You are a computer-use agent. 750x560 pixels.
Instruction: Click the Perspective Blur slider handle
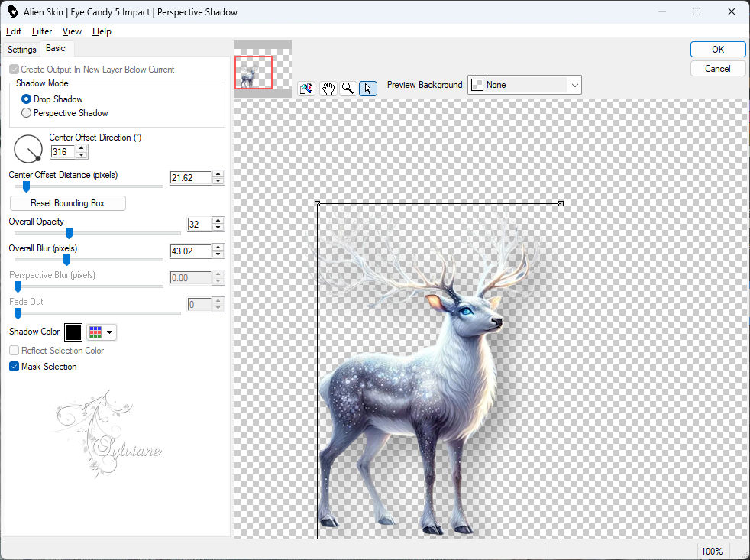click(x=18, y=286)
